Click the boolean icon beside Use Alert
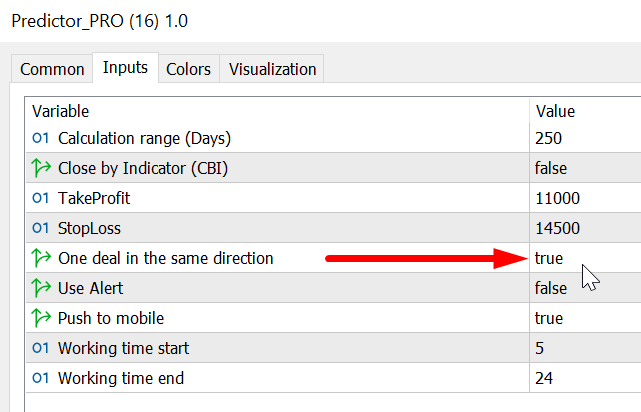The image size is (641, 412). [x=41, y=288]
